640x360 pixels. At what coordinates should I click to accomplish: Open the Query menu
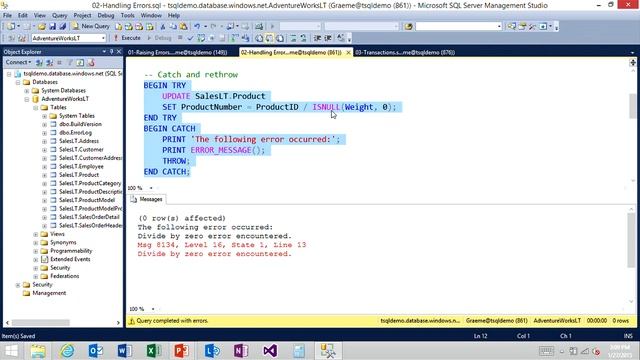[x=59, y=15]
